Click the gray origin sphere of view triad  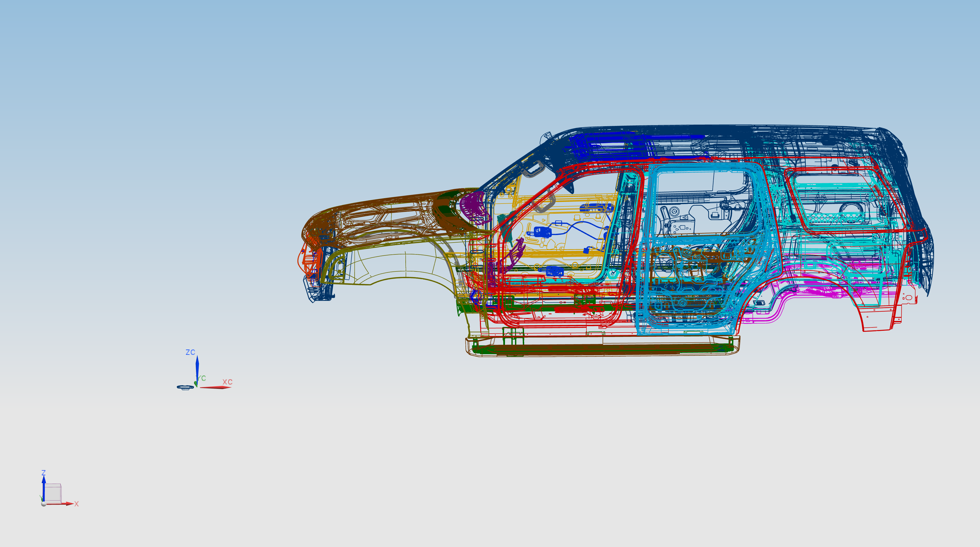[44, 504]
